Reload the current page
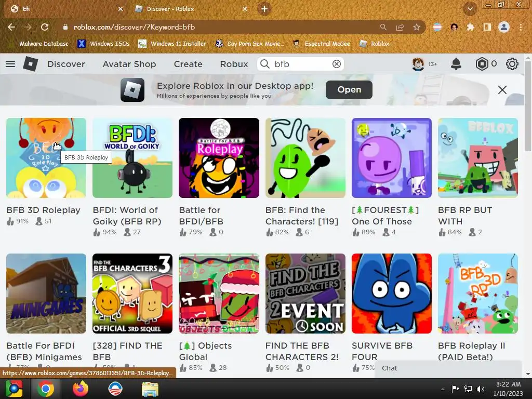 (45, 27)
